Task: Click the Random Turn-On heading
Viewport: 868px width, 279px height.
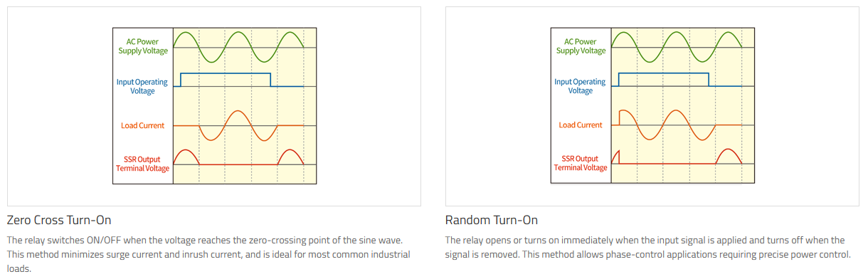Action: [x=492, y=219]
